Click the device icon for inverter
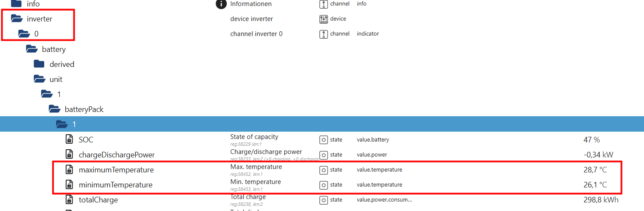This screenshot has height=211, width=644. [324, 19]
